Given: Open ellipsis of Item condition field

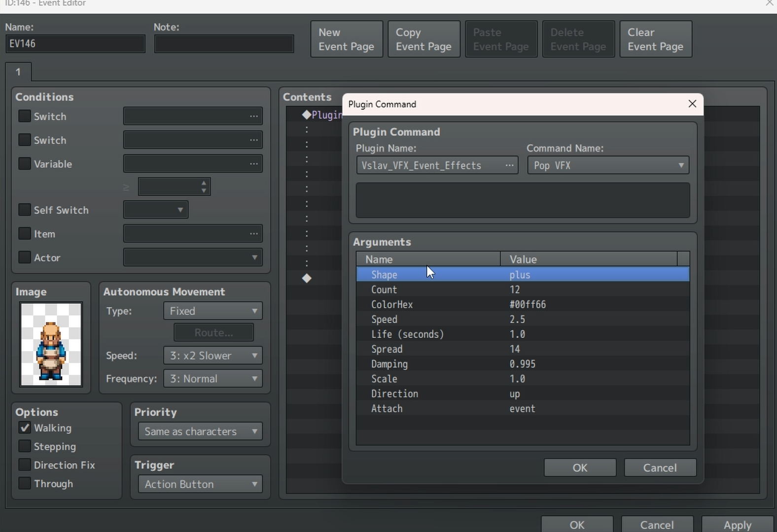Looking at the screenshot, I should 254,234.
